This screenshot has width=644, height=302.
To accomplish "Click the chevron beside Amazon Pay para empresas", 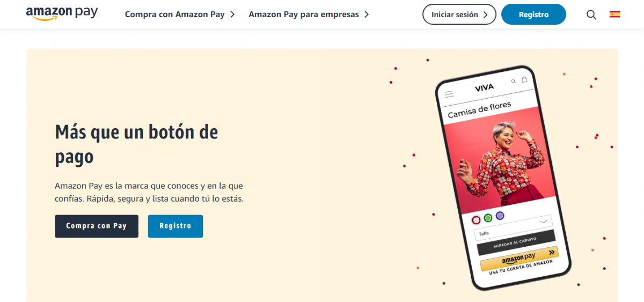I will pyautogui.click(x=366, y=14).
